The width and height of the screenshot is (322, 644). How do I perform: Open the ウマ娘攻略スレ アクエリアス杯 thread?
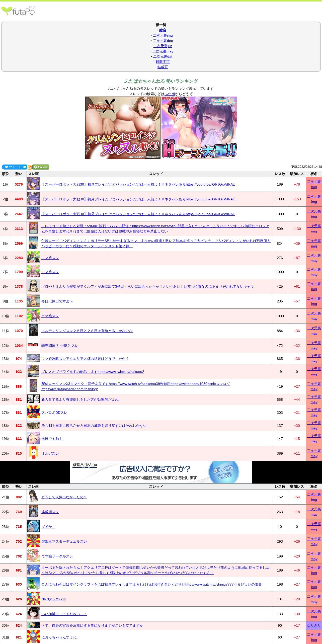[x=85, y=359]
